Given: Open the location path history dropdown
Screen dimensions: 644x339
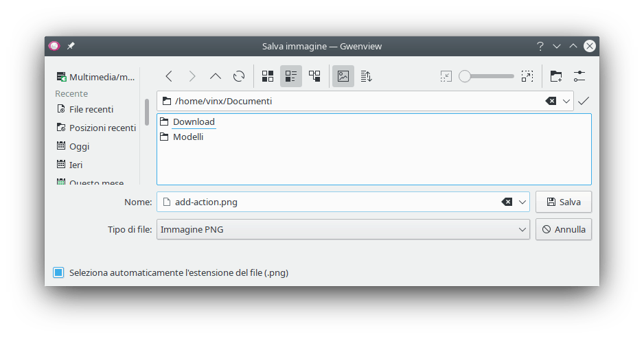Looking at the screenshot, I should [566, 101].
